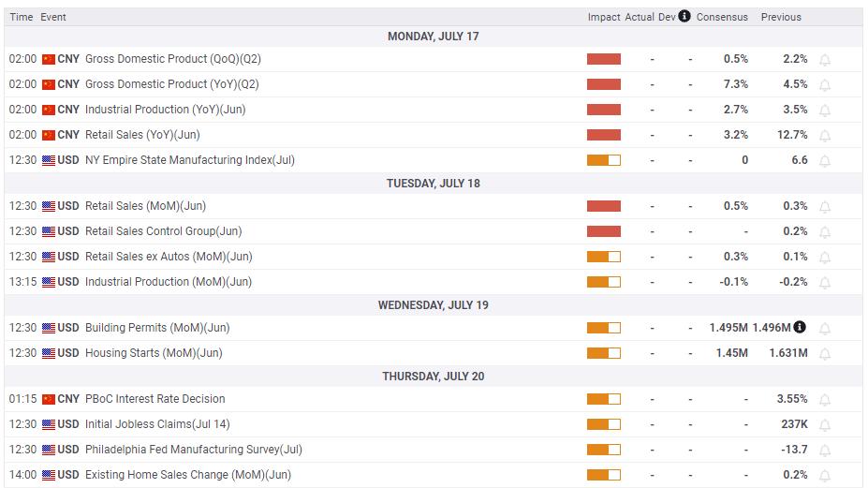Open Retail Sales (YoY)(Jun) CNY event link
Viewport: 868px width, 488px height.
tap(142, 135)
